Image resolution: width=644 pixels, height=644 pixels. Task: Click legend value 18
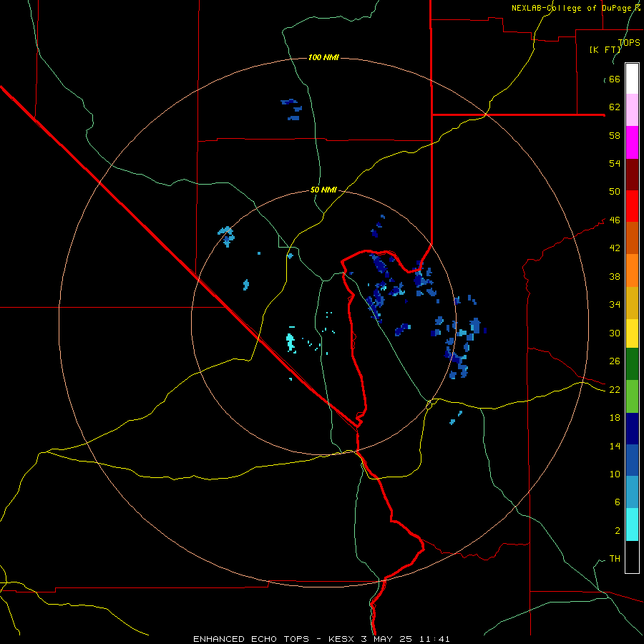click(x=615, y=418)
